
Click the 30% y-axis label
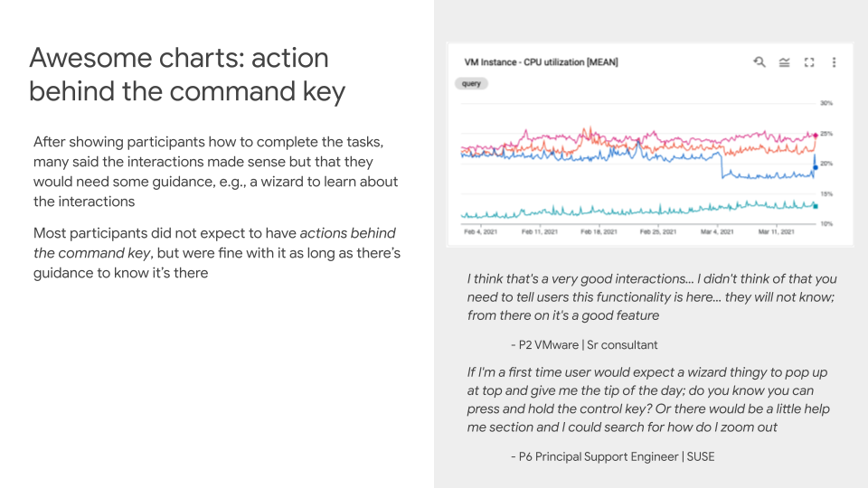(826, 103)
